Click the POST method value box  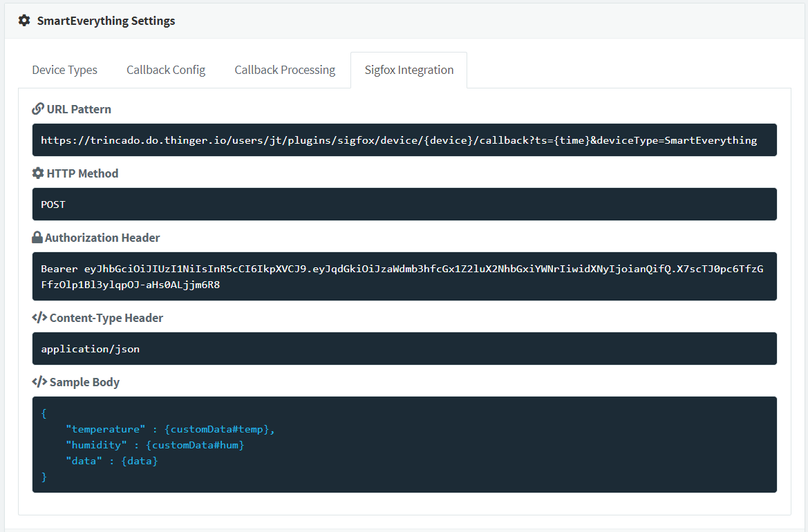click(x=404, y=205)
